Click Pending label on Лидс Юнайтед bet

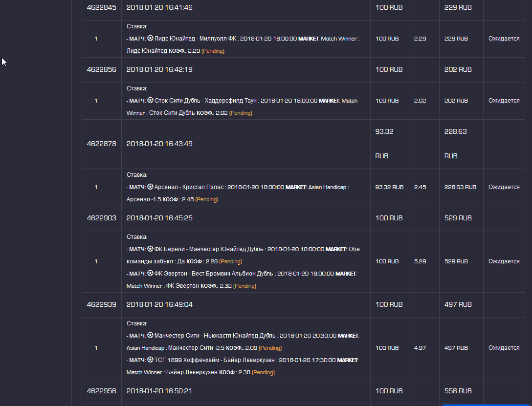point(213,51)
